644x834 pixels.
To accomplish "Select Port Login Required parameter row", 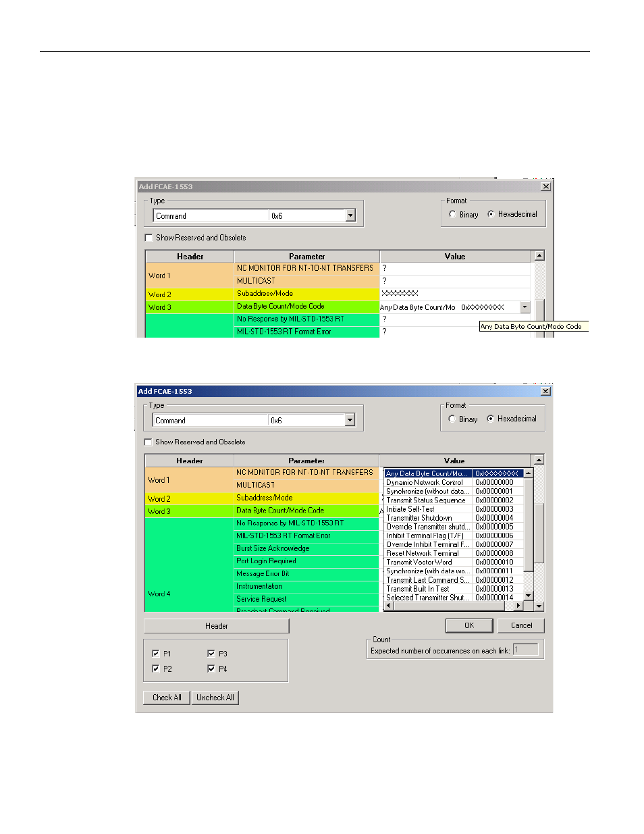I will pos(307,561).
